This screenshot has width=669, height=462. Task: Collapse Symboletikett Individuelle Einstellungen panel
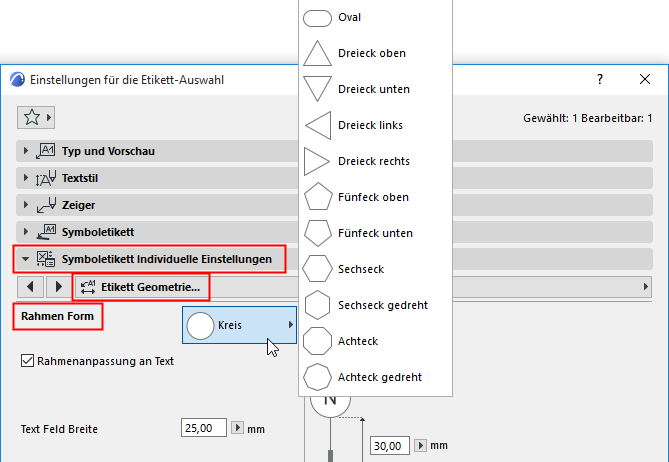[24, 259]
